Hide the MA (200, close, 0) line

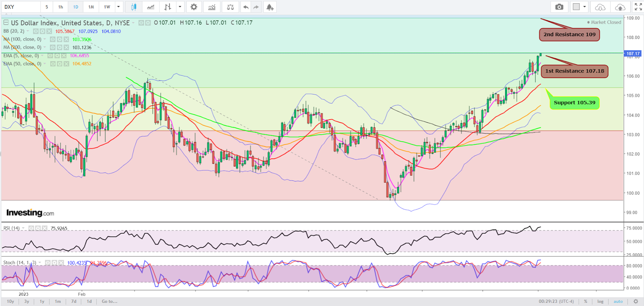click(x=53, y=47)
